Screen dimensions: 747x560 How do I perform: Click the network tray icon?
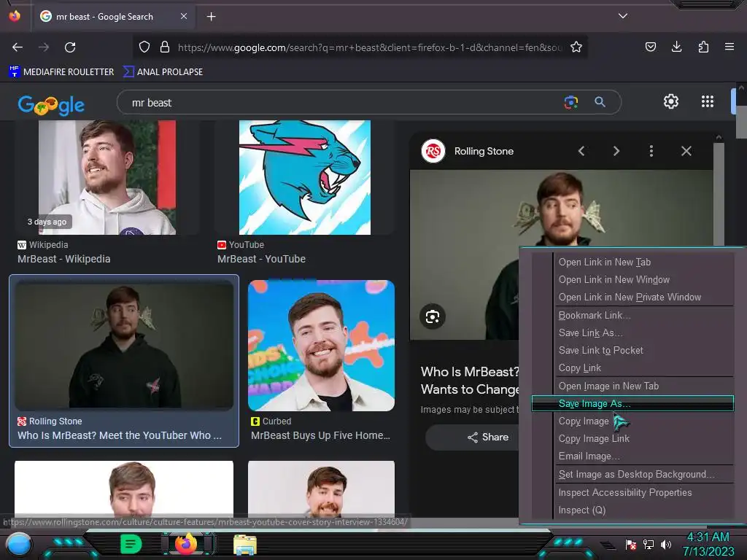(649, 544)
